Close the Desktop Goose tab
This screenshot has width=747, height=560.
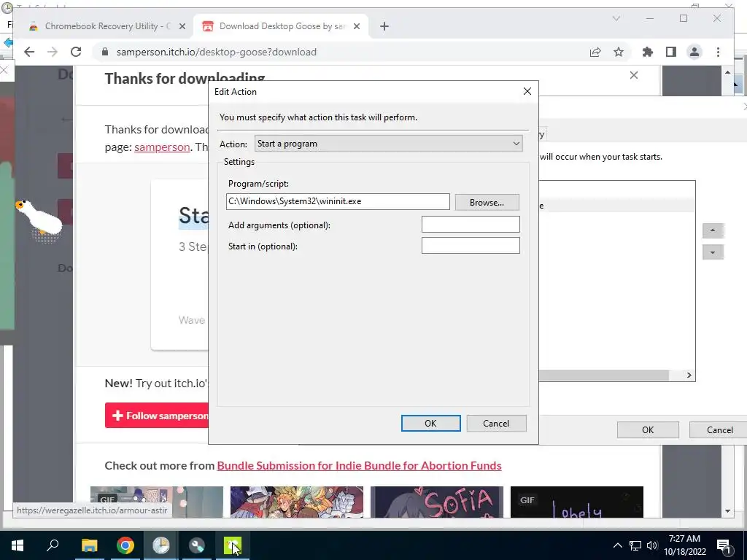(356, 27)
